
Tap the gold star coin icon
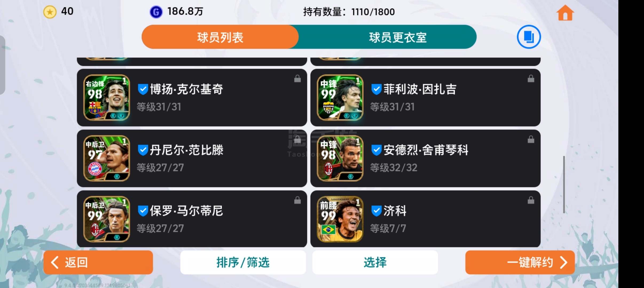pyautogui.click(x=50, y=12)
